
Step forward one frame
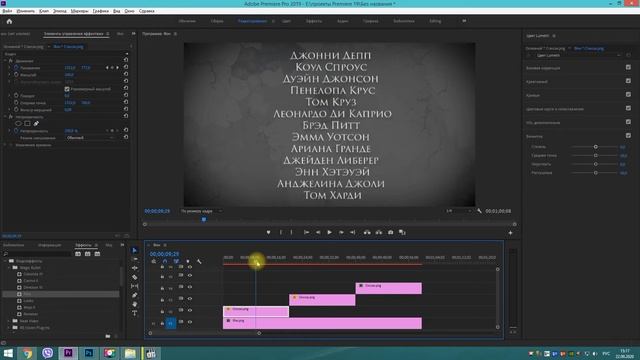[341, 232]
